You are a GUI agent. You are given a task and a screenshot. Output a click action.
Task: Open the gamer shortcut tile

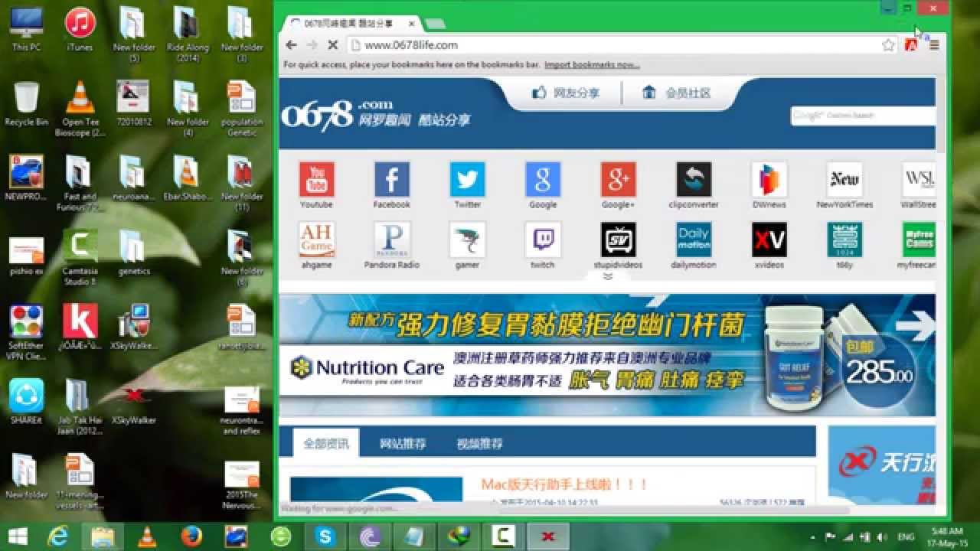[467, 246]
